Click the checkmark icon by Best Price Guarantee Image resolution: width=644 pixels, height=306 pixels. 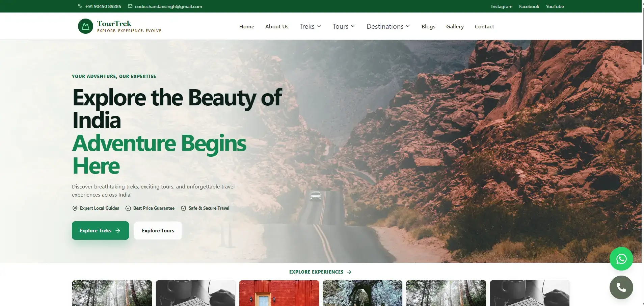128,208
